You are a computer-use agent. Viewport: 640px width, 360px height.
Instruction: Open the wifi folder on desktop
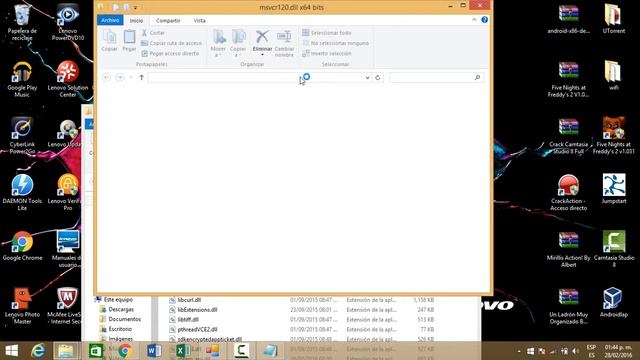pos(613,76)
